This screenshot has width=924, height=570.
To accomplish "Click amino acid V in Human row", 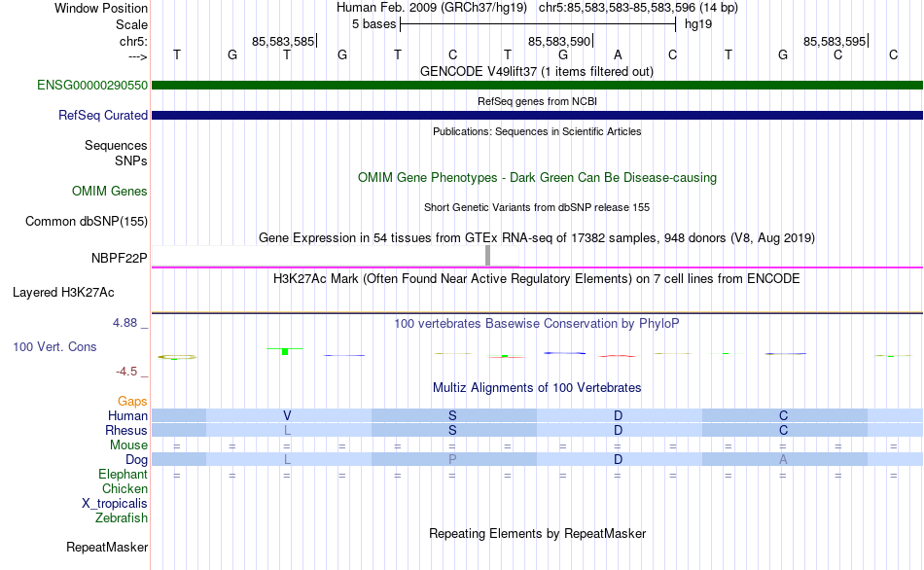I will tap(287, 415).
